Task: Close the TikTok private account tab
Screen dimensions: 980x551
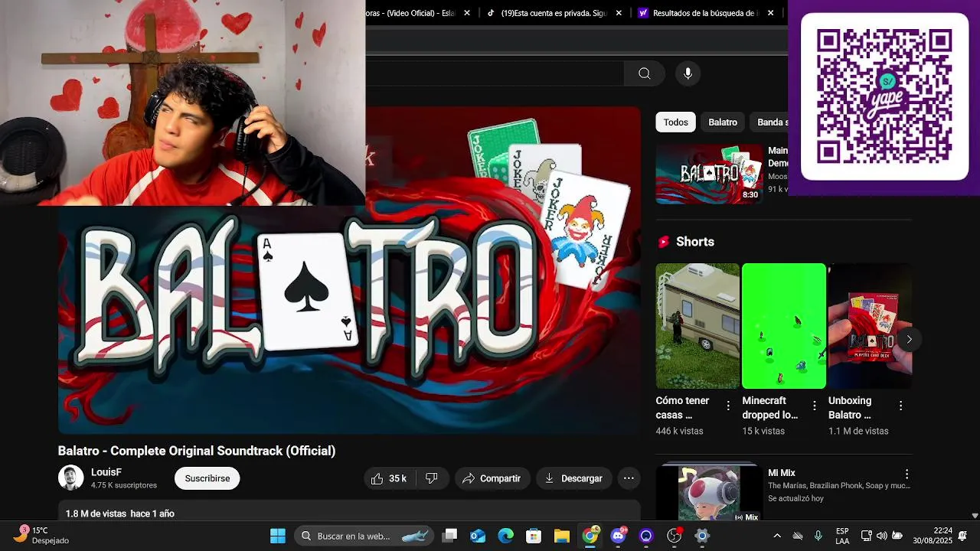Action: 619,13
